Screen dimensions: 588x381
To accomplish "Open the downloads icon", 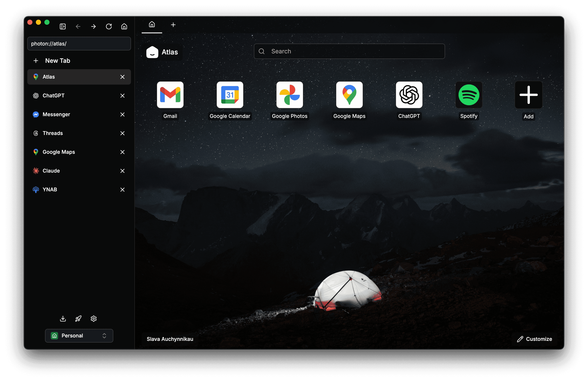I will pyautogui.click(x=63, y=319).
